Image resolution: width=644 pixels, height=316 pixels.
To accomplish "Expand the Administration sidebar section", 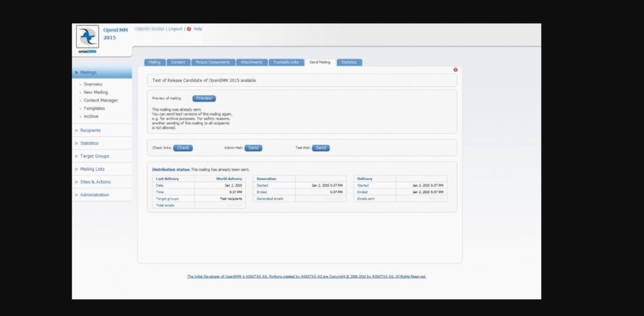I will 94,195.
